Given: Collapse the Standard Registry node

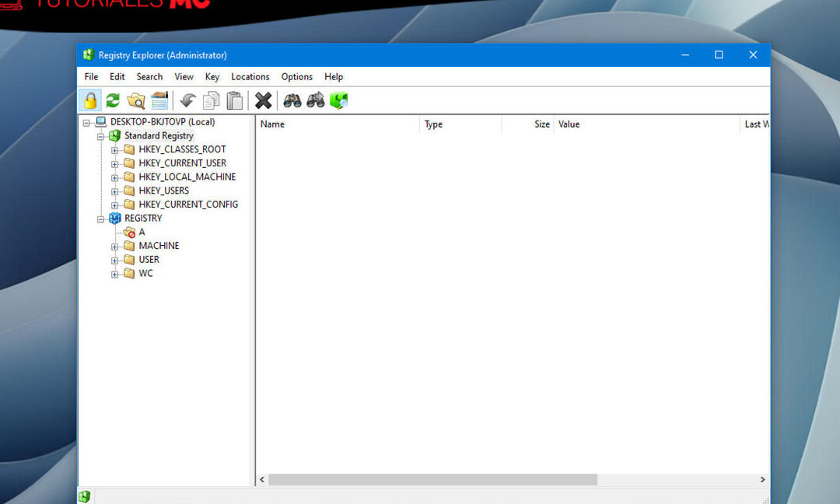Looking at the screenshot, I should click(101, 136).
